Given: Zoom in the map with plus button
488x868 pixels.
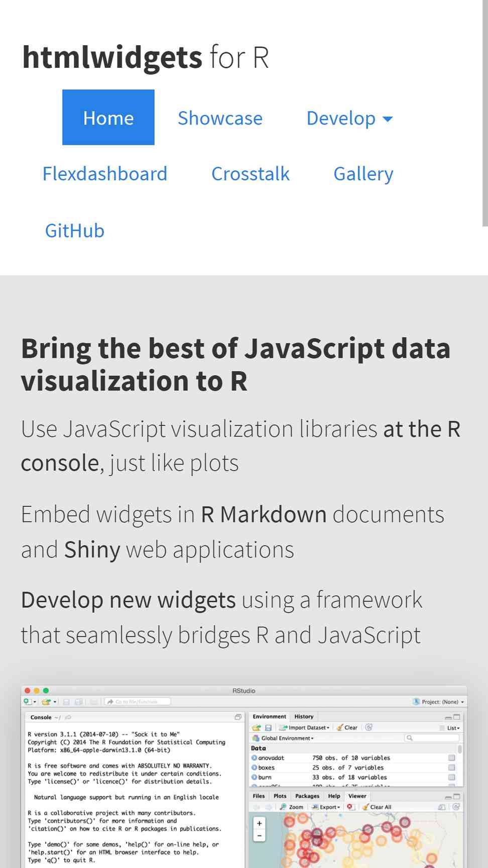Looking at the screenshot, I should pyautogui.click(x=259, y=823).
